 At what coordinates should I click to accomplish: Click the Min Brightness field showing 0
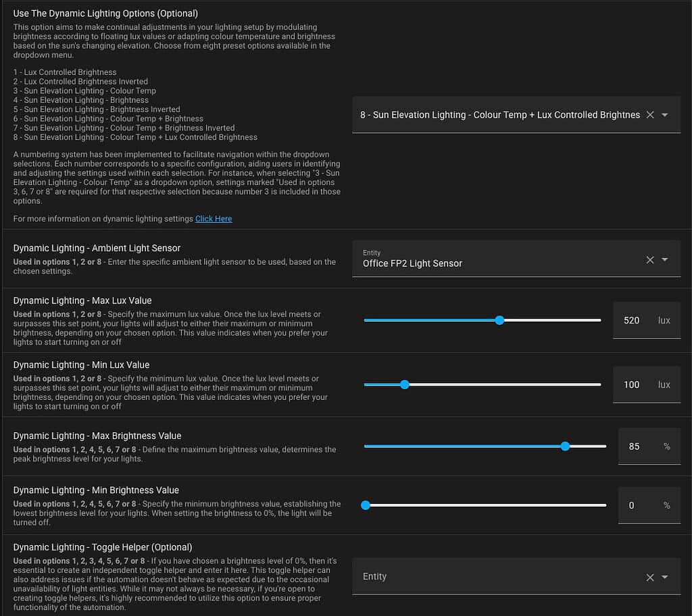pyautogui.click(x=649, y=505)
